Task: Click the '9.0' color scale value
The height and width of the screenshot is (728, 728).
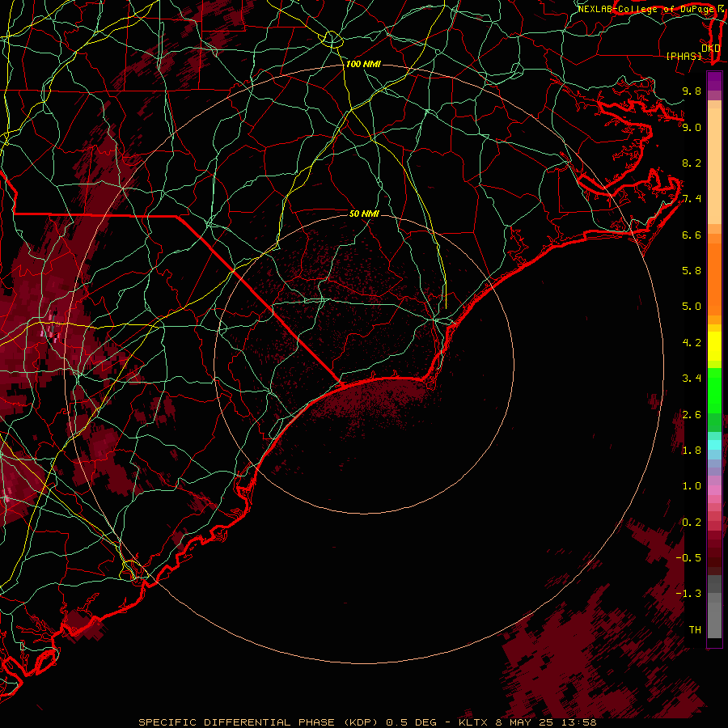Action: click(692, 127)
